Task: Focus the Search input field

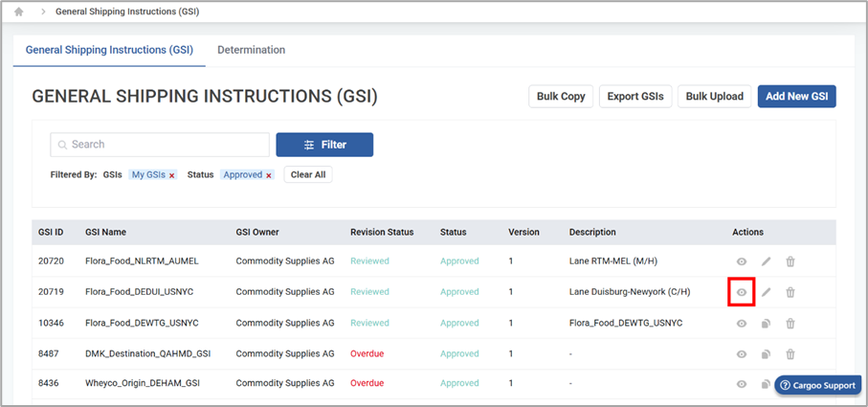Action: (x=160, y=145)
